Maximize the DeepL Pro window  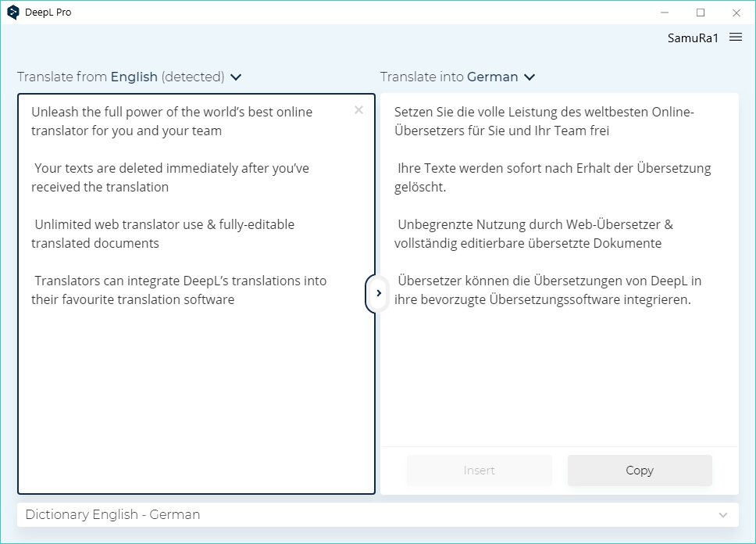(x=701, y=13)
